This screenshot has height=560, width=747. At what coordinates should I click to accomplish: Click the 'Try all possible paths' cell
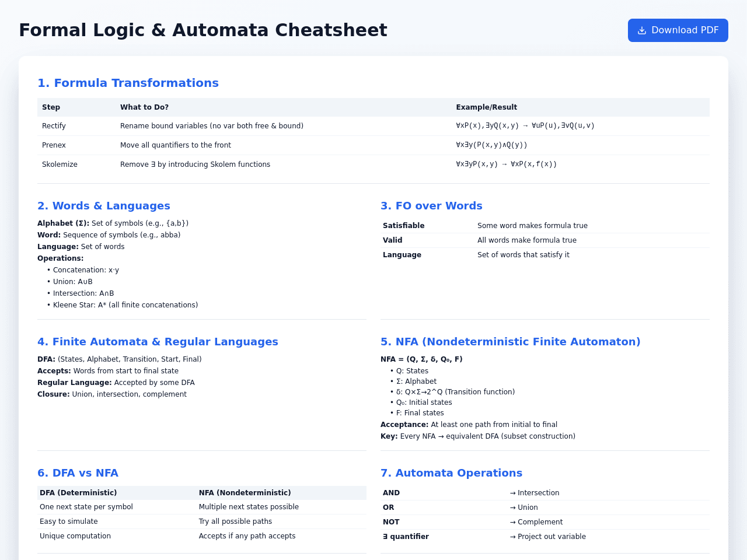pyautogui.click(x=235, y=521)
